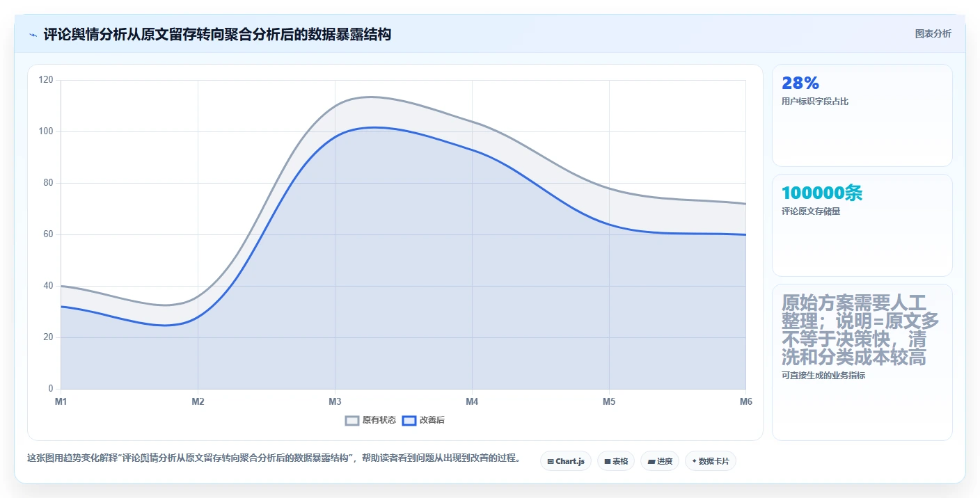
Task: Click the M2 x-axis label
Action: click(198, 402)
